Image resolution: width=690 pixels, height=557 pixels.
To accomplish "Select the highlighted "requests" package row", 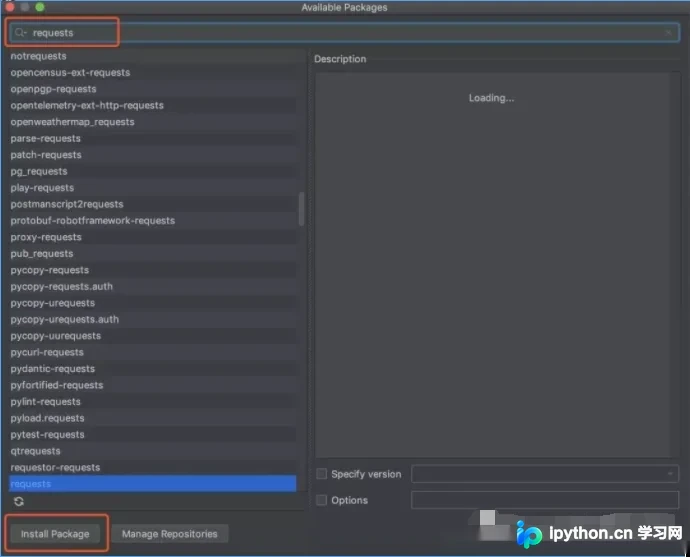I will [153, 484].
